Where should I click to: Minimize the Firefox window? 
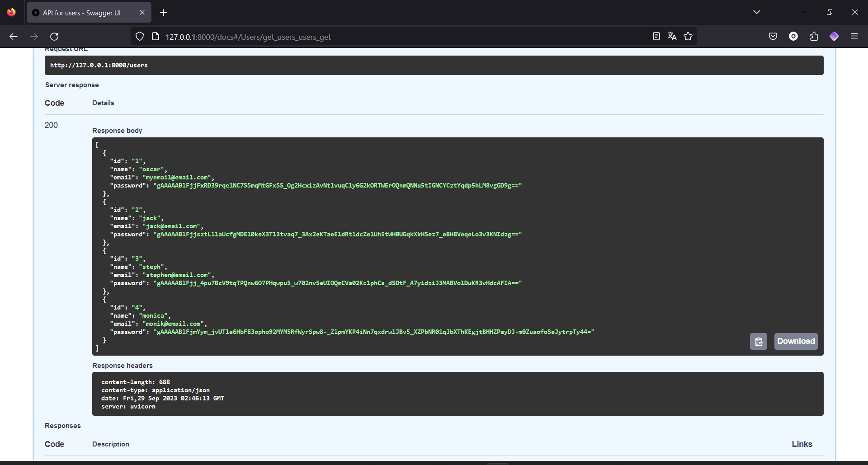(804, 12)
